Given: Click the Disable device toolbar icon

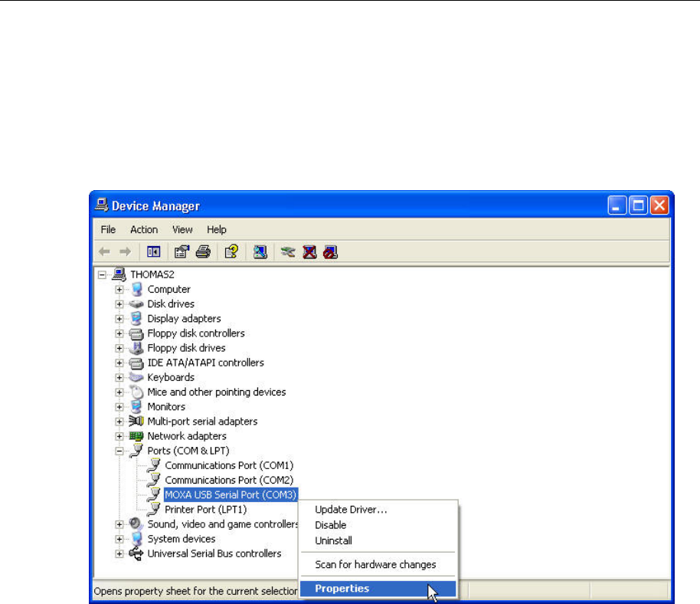Looking at the screenshot, I should 330,252.
